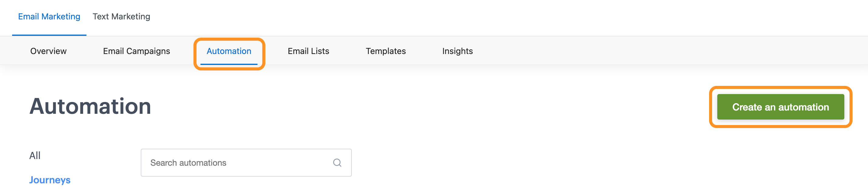Open the Insights tab
This screenshot has width=868, height=193.
[457, 51]
